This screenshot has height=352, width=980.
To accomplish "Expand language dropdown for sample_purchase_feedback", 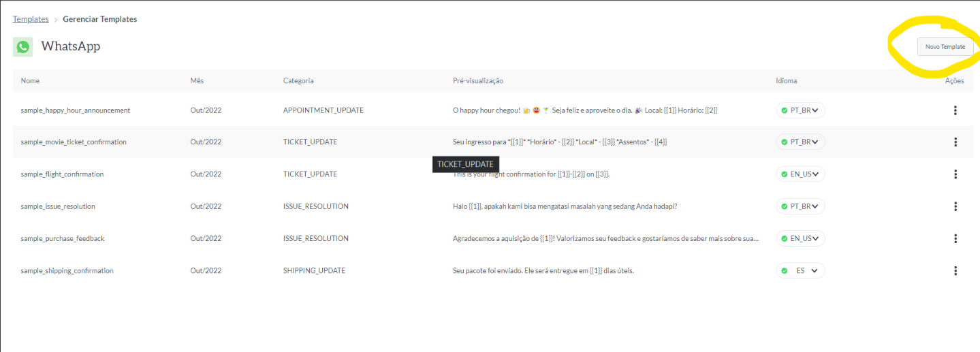I will click(801, 238).
